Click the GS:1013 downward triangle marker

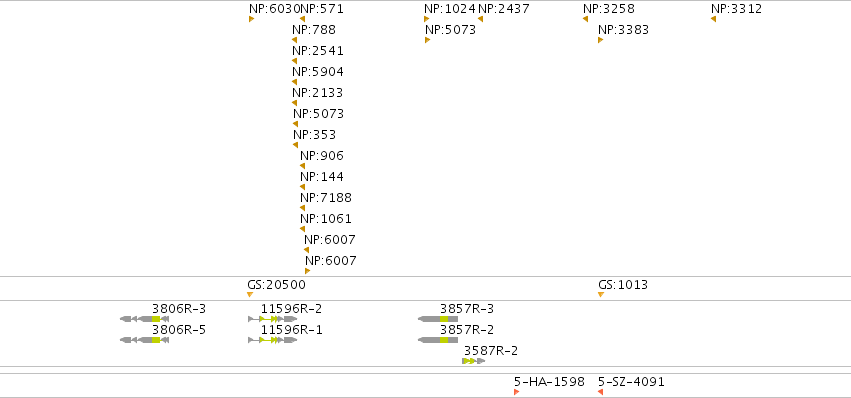coord(601,294)
